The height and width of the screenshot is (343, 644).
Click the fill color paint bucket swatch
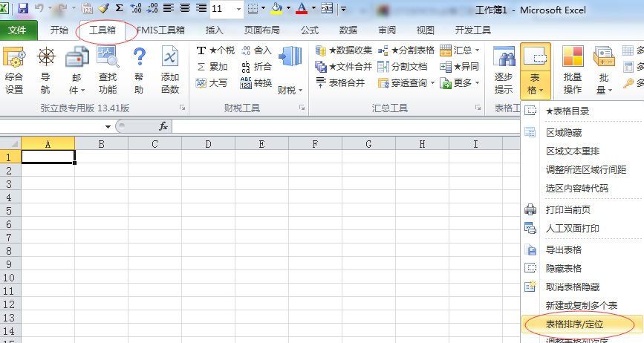point(276,9)
